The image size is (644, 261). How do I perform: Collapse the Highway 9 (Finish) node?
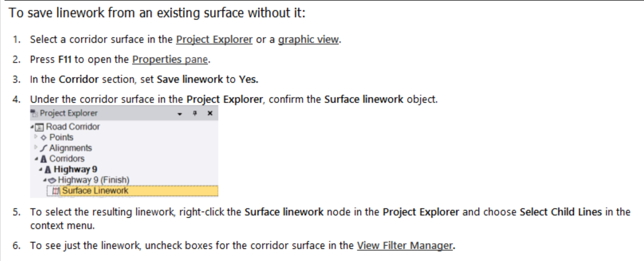click(x=45, y=180)
